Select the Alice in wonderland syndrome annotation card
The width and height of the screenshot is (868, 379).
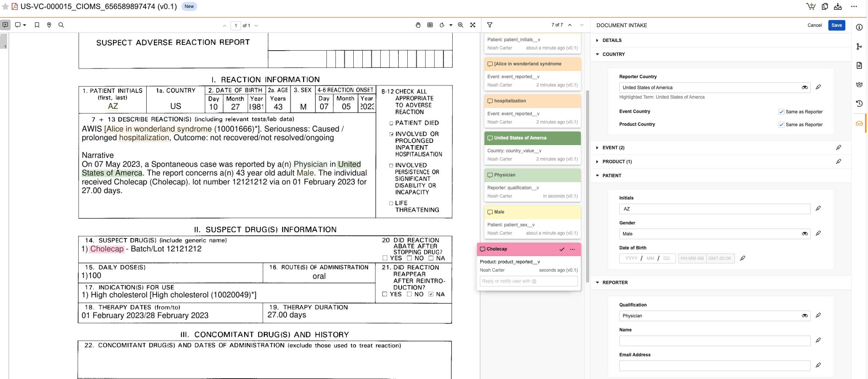(532, 74)
